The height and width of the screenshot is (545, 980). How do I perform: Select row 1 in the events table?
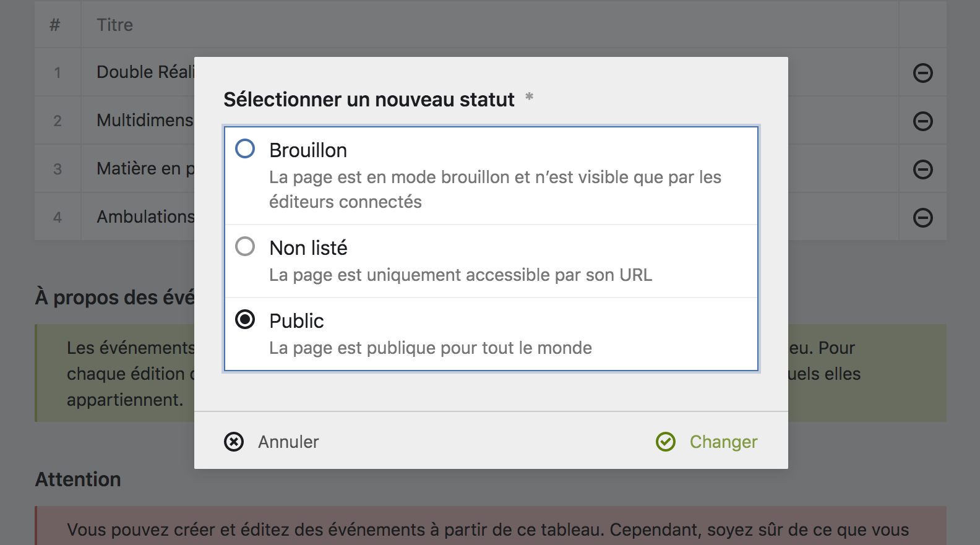[x=56, y=72]
